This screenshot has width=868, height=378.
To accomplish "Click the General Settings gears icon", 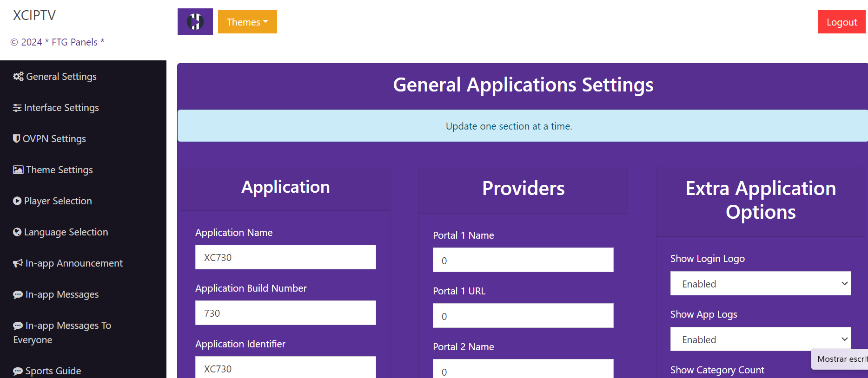I will [x=18, y=77].
